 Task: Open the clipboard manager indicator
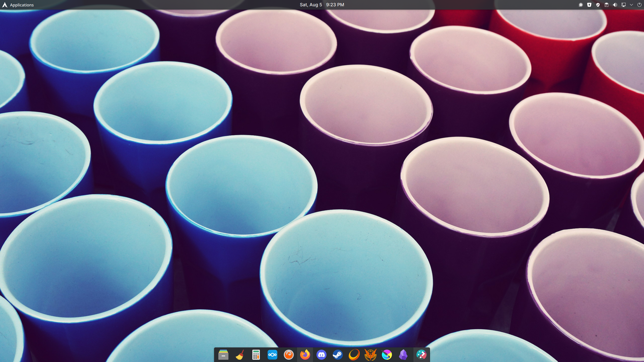pyautogui.click(x=606, y=5)
